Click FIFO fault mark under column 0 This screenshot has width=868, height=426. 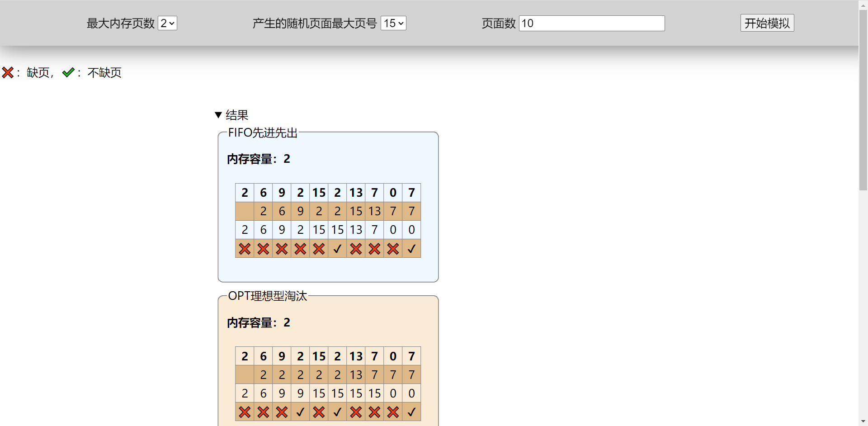click(x=393, y=249)
